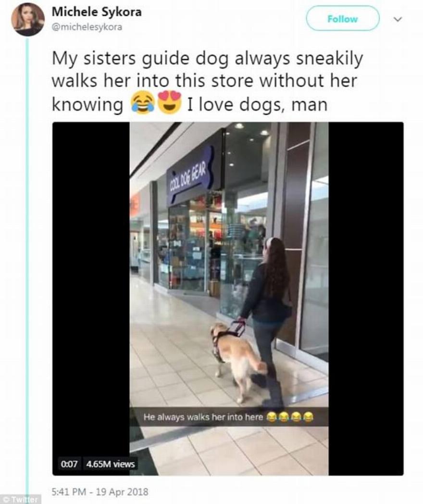This screenshot has height=504, width=423.
Task: Click Michele Sykora's profile avatar
Action: (27, 19)
